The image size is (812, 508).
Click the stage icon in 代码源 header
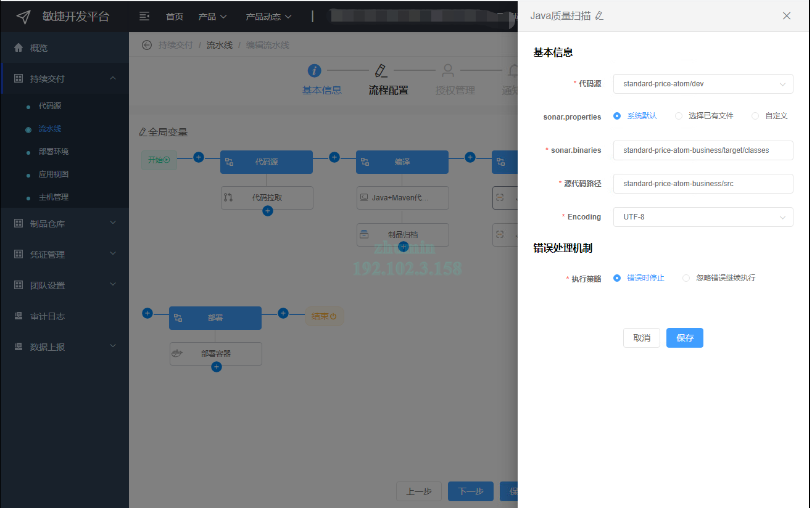[230, 162]
